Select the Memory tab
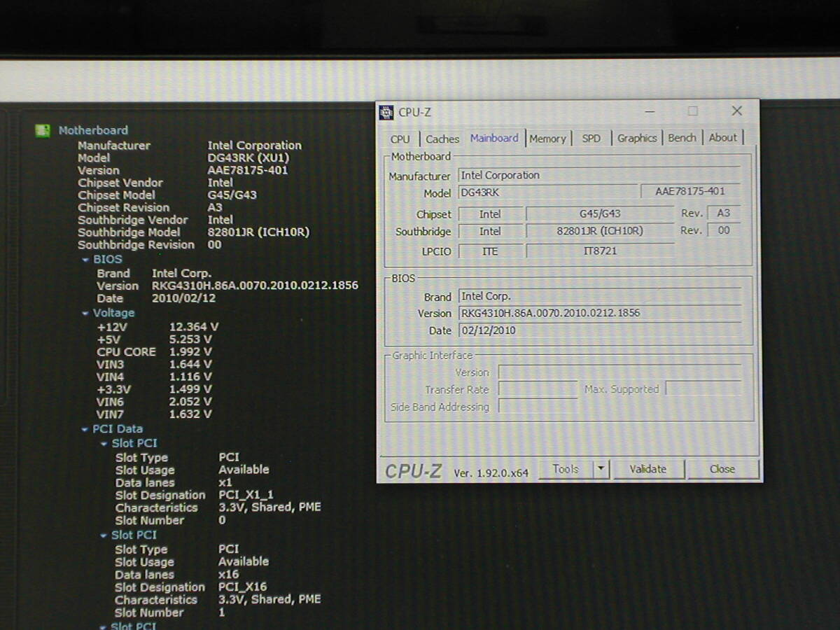Viewport: 840px width, 630px height. point(547,139)
